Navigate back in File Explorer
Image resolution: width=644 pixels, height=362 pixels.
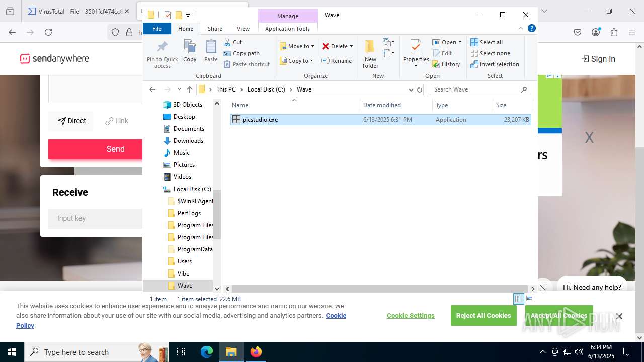(152, 89)
